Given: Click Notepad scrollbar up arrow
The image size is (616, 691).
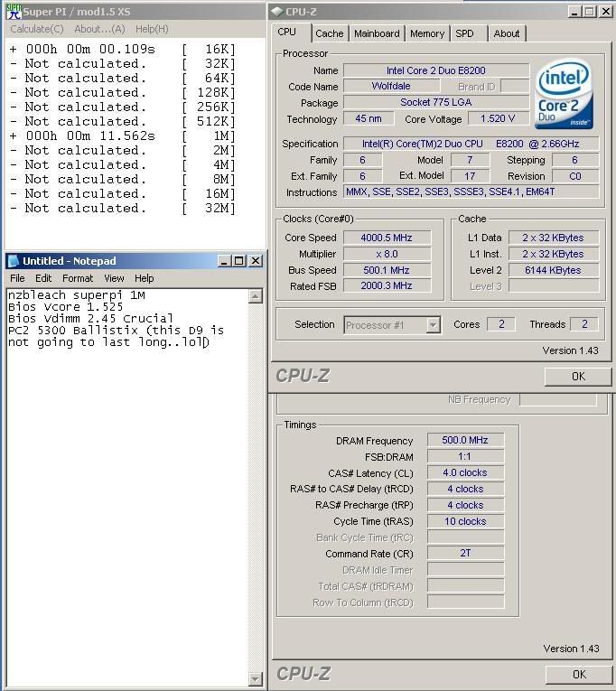Looking at the screenshot, I should [255, 296].
